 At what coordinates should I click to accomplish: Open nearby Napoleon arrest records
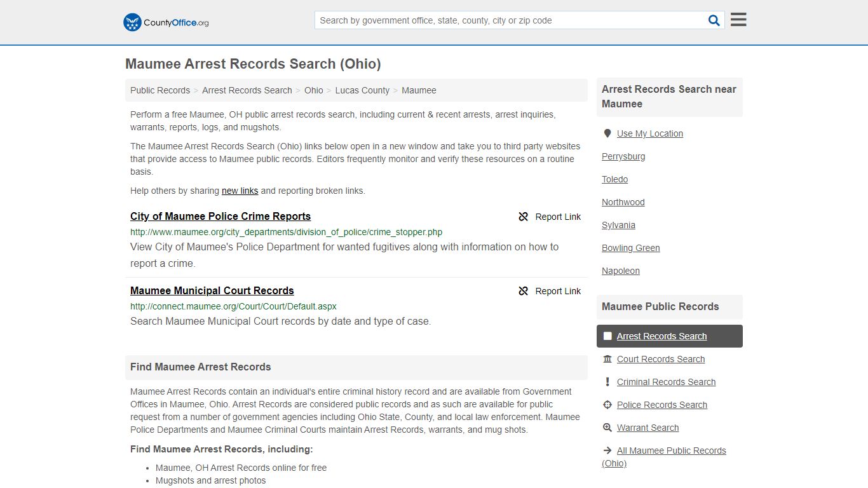coord(621,271)
